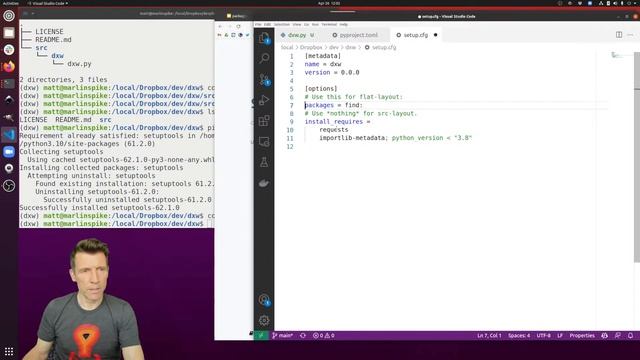
Task: Open the Remote Explorer view
Action: (264, 142)
